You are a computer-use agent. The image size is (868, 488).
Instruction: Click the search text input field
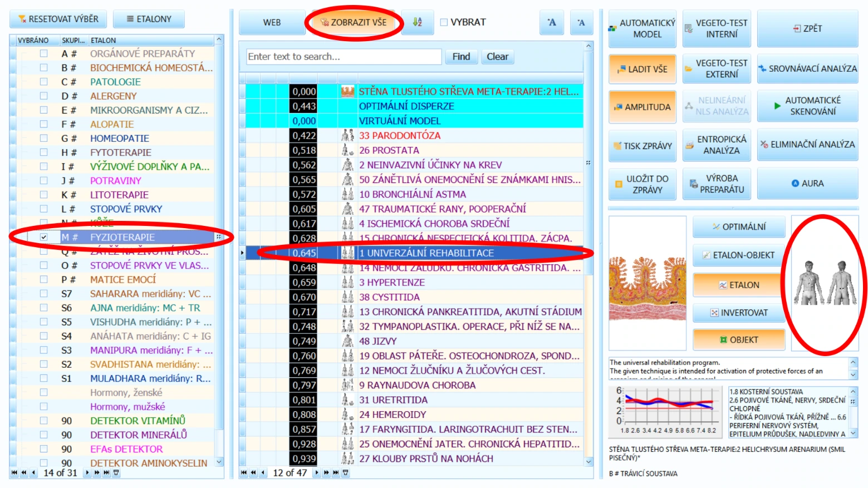(x=344, y=57)
